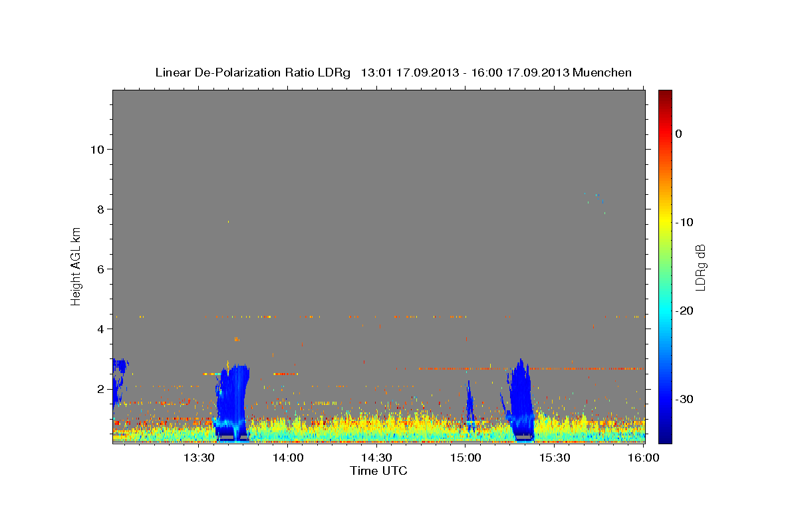Click the colorbar value label -30
This screenshot has width=798, height=532.
click(684, 399)
